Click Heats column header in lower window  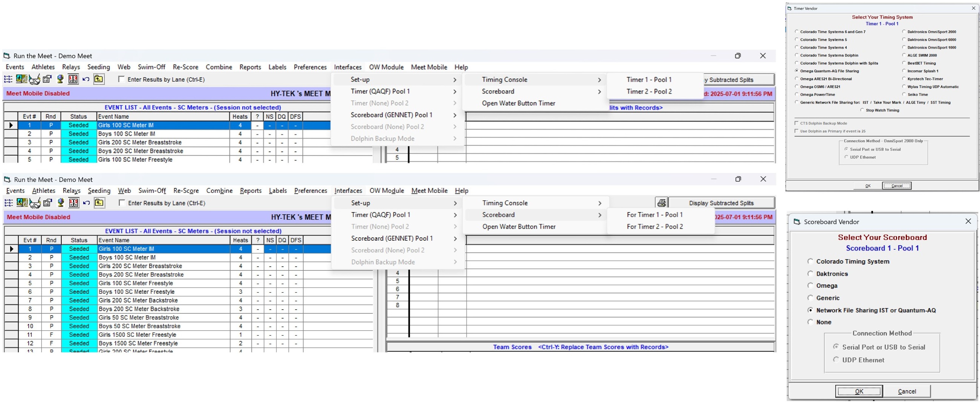coord(240,240)
